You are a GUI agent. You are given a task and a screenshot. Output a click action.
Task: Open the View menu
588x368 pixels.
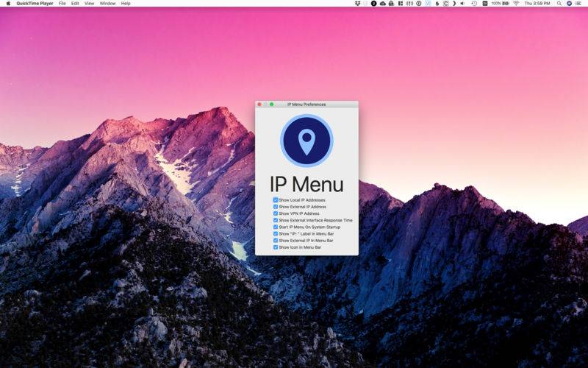click(x=89, y=4)
